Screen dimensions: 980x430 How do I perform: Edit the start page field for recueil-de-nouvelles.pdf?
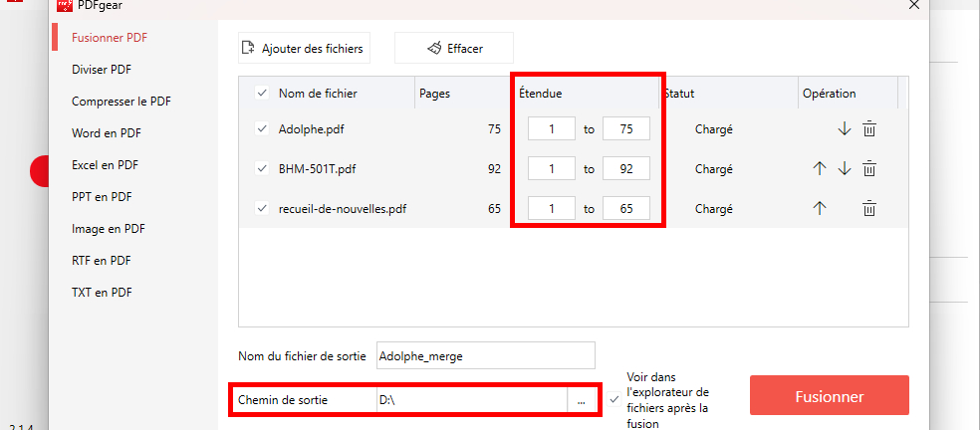click(552, 208)
